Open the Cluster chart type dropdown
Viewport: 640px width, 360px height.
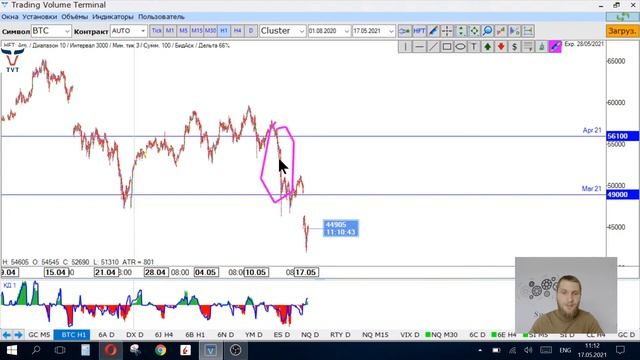point(282,31)
